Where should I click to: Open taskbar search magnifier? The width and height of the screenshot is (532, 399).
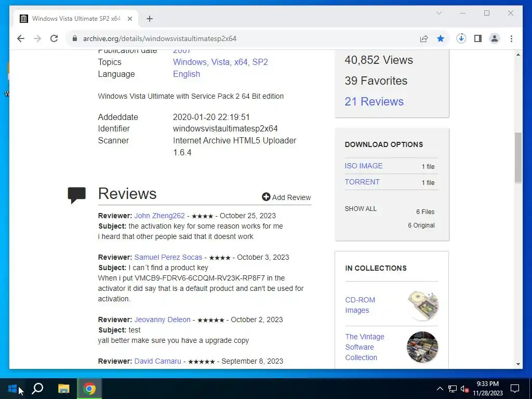(x=37, y=389)
